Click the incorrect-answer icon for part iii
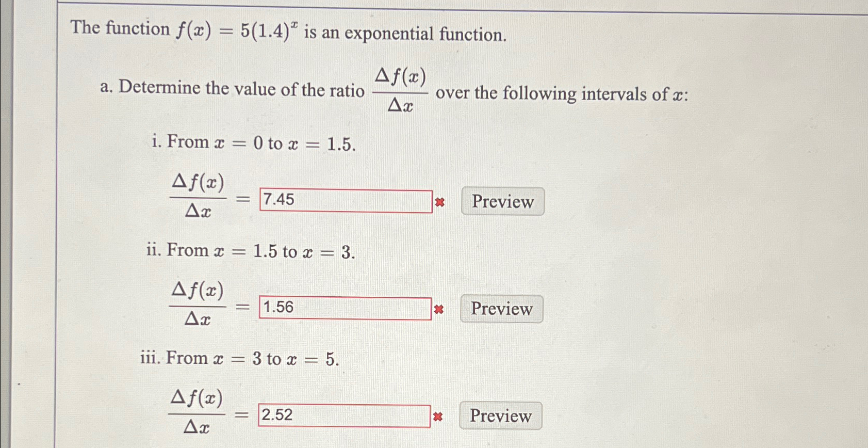 coord(438,415)
